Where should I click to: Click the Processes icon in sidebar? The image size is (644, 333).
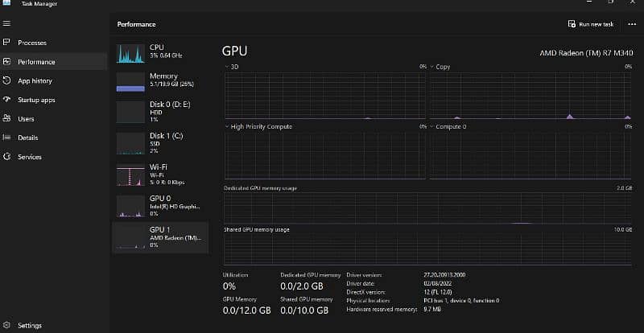[7, 43]
